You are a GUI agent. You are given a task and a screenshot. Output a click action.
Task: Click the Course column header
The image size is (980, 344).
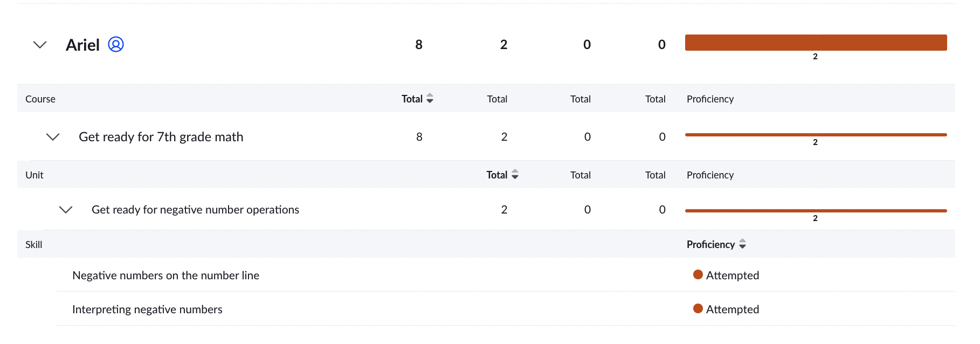[40, 99]
